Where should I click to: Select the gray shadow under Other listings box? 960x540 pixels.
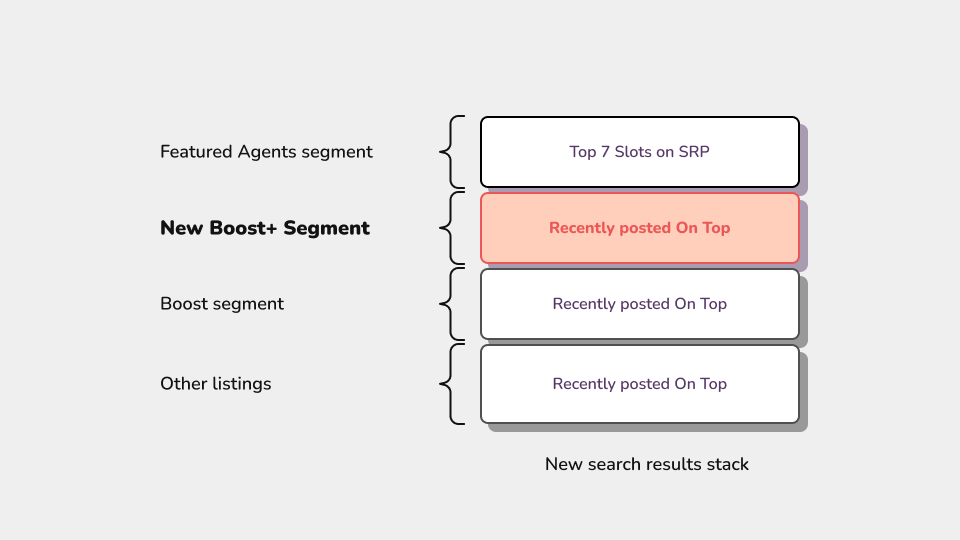[650, 428]
